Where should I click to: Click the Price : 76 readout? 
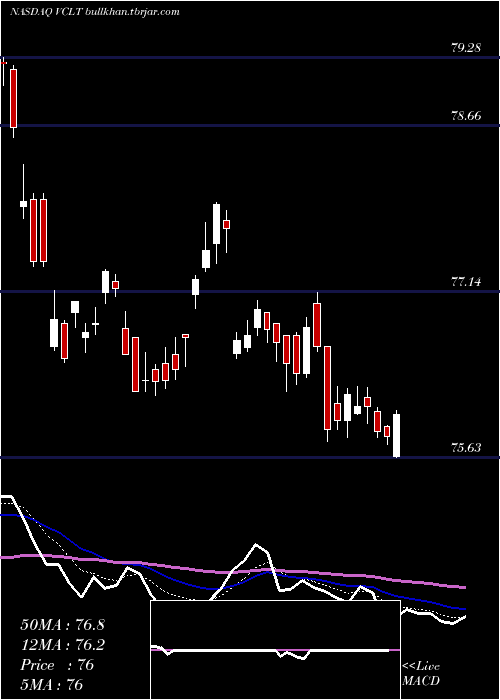pos(57,665)
